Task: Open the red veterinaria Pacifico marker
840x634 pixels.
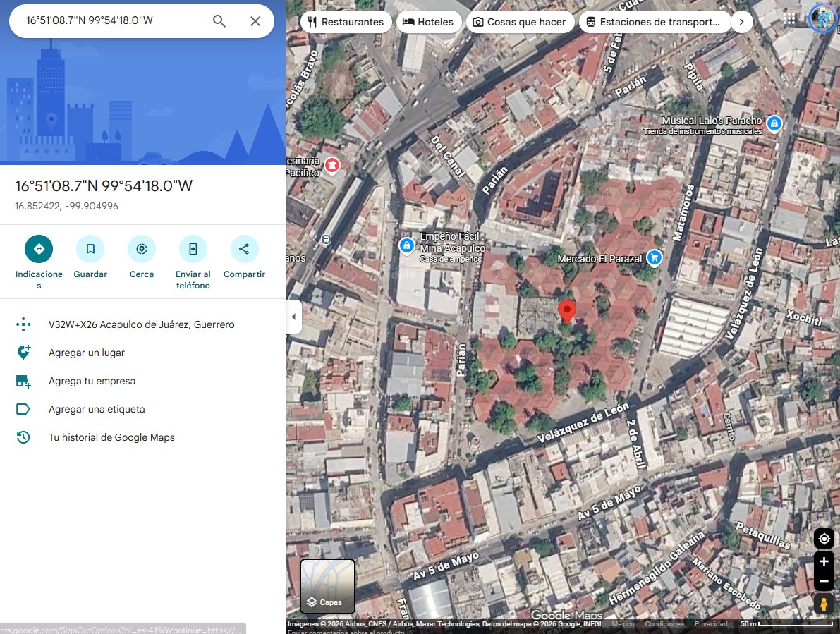Action: pos(332,165)
